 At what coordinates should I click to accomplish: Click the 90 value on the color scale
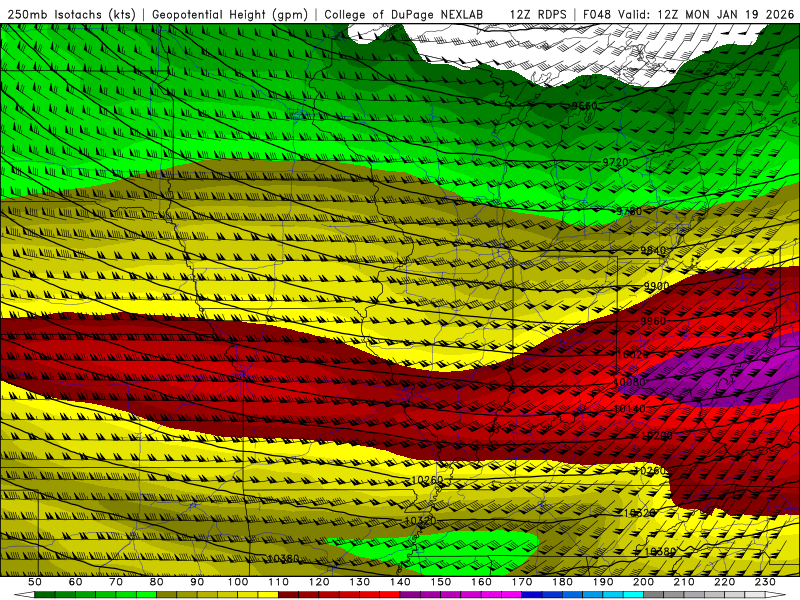197,582
